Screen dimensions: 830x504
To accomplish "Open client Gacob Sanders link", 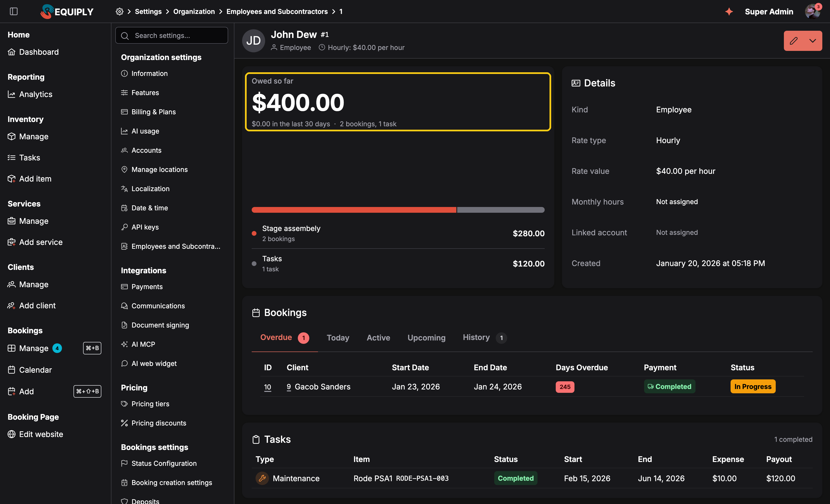I will pyautogui.click(x=318, y=387).
